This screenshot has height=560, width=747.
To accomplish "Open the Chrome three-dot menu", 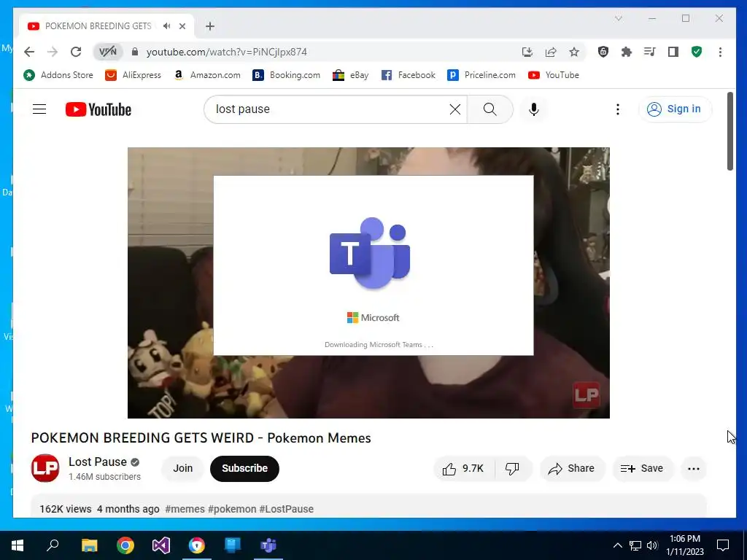I will 720,52.
